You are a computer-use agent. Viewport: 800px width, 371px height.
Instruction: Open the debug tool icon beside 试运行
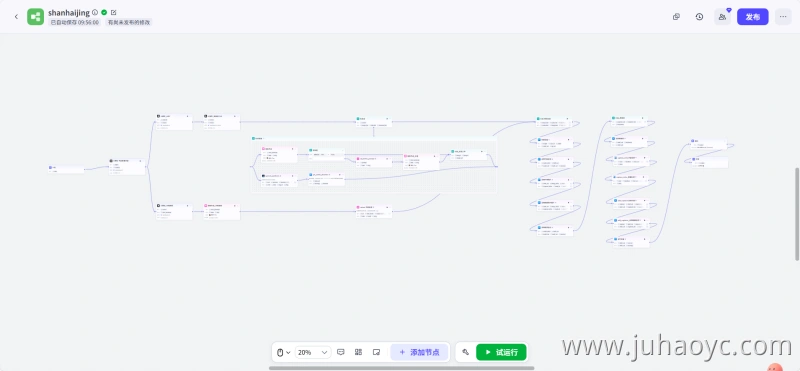pyautogui.click(x=465, y=352)
